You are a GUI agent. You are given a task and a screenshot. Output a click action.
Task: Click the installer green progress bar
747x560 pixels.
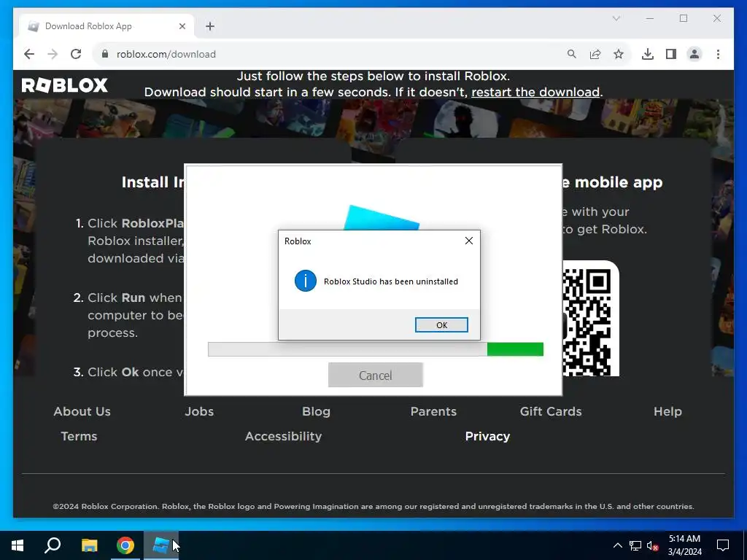click(515, 349)
